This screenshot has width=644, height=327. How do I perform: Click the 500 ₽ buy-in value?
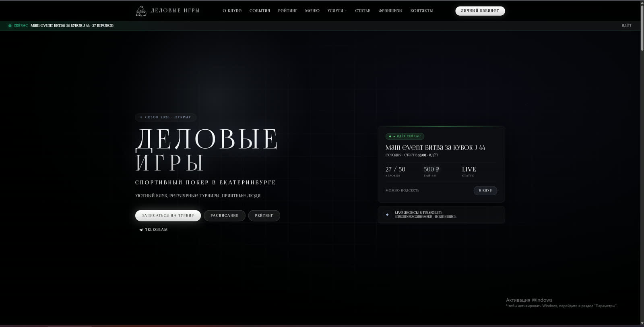coord(431,170)
